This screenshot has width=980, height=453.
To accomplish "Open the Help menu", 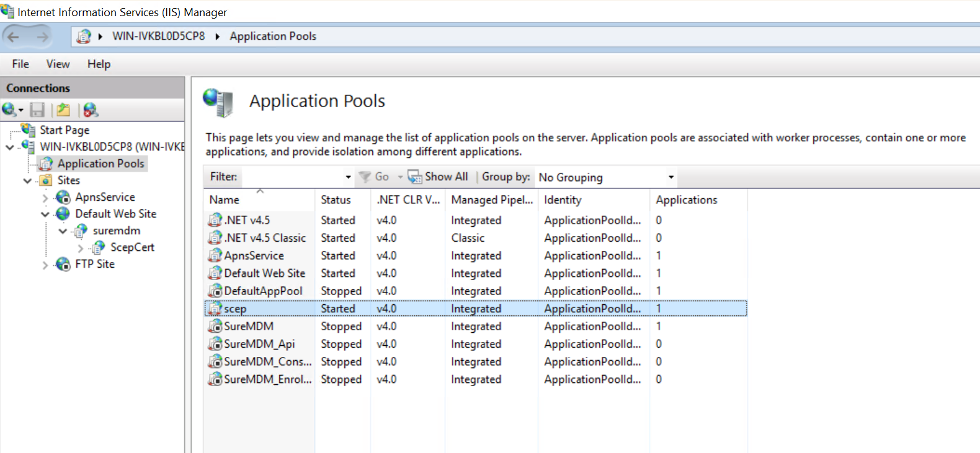I will 99,64.
